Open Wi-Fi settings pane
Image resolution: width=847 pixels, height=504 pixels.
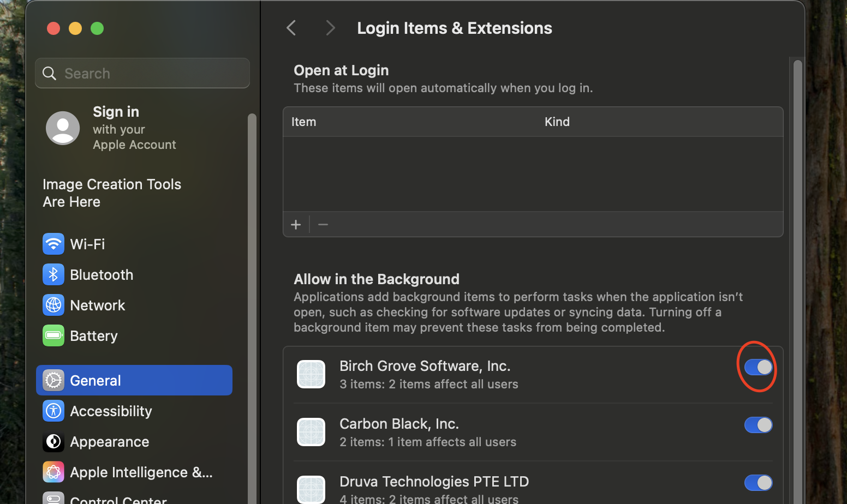(134, 244)
